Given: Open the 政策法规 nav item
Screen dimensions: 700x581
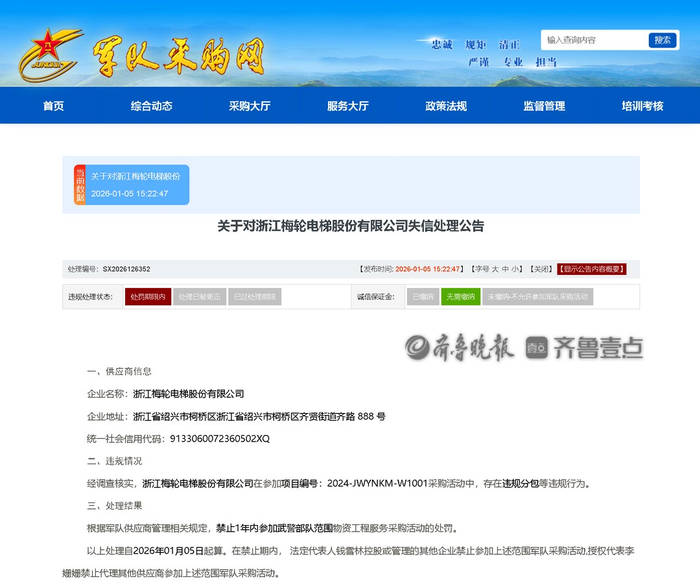Looking at the screenshot, I should coord(446,106).
